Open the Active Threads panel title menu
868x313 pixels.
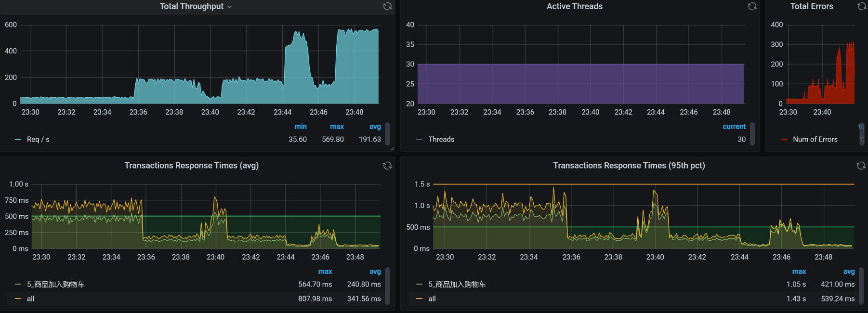(x=574, y=6)
